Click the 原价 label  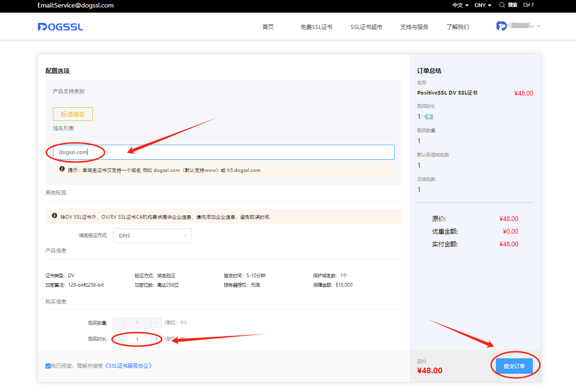[x=439, y=219]
